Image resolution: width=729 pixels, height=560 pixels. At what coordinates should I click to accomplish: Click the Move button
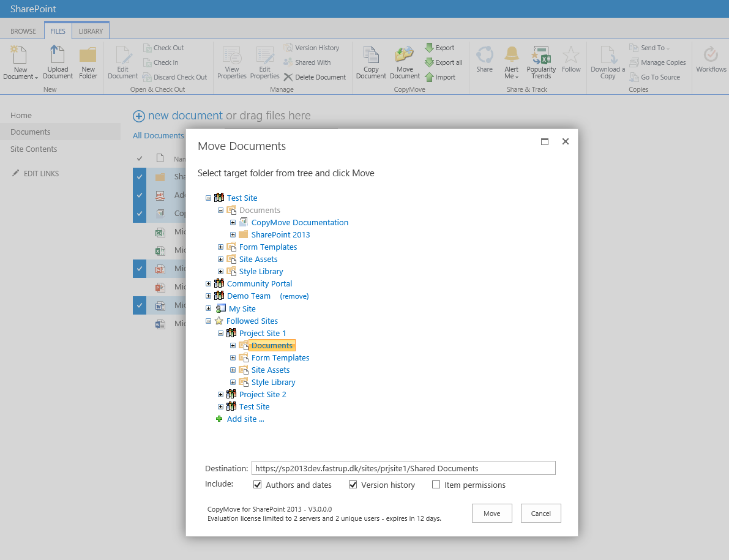[x=492, y=513]
